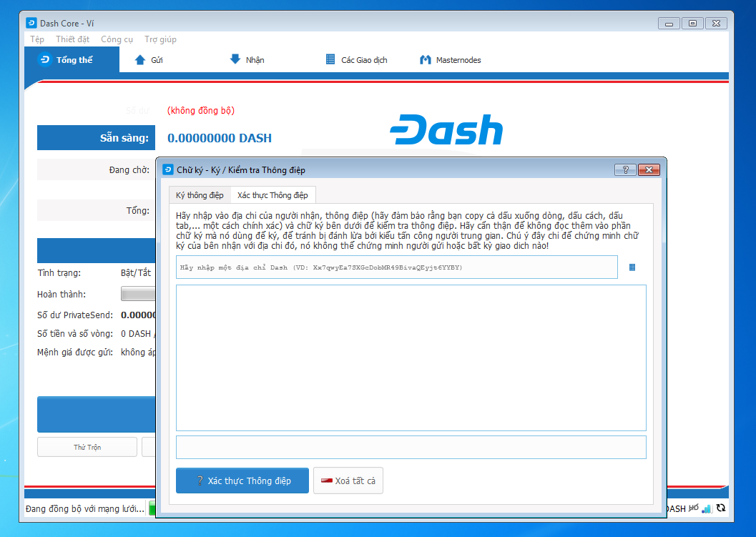Close the Chữ ký dialog
Screen dimensions: 756x537
[649, 169]
